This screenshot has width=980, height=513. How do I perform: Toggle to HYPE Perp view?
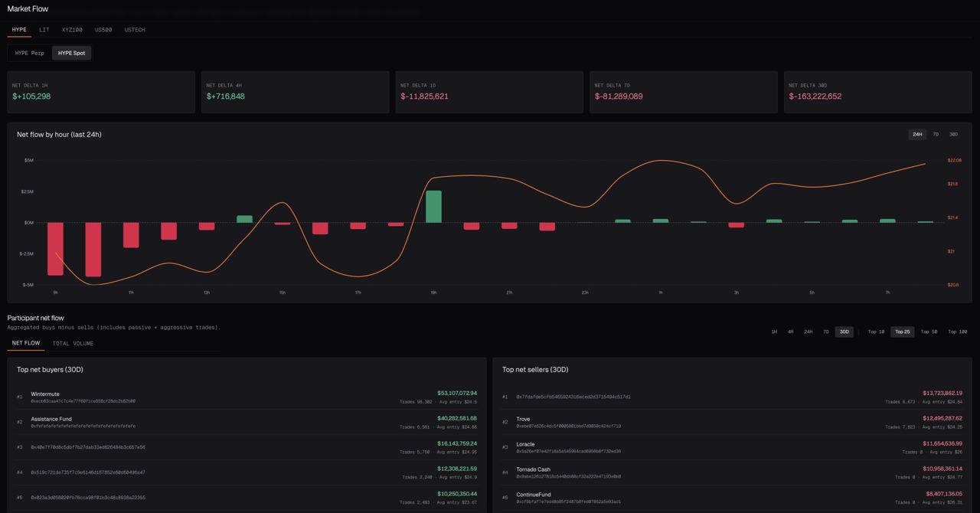coord(30,53)
